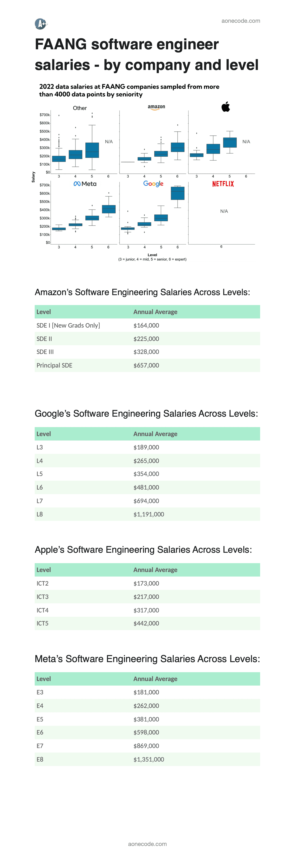This screenshot has height=868, width=295.
Task: Click the Netflix logo in the chart
Action: point(223,184)
